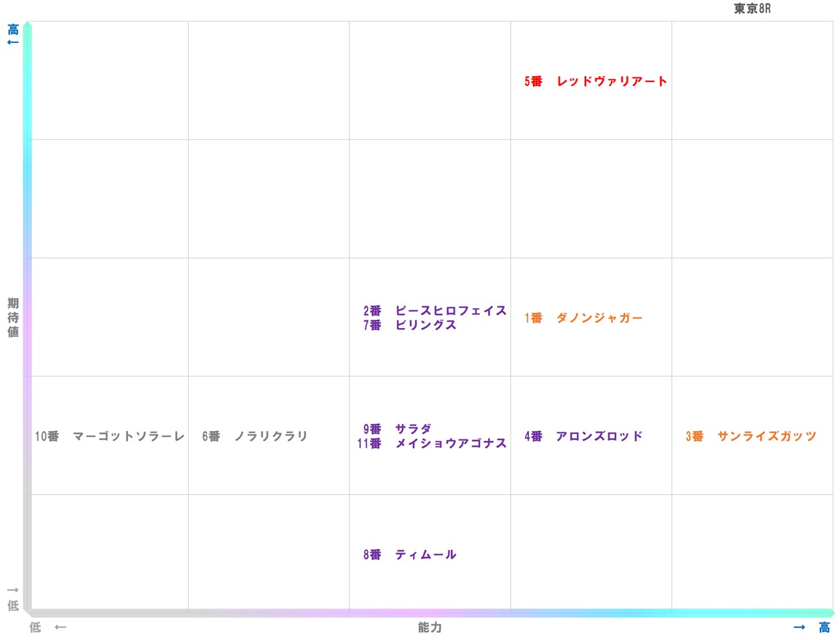Click the left arrow next to horizontal 低
840x640 pixels.
click(x=61, y=627)
